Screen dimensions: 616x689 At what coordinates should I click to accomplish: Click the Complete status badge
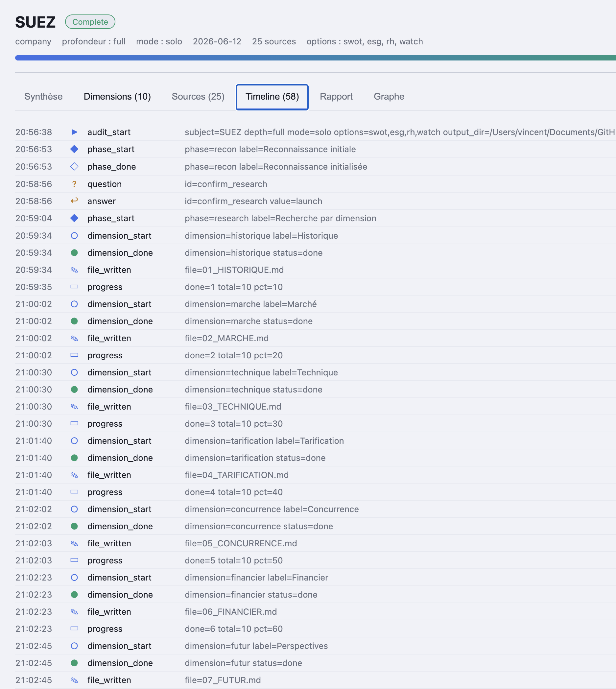pyautogui.click(x=90, y=22)
